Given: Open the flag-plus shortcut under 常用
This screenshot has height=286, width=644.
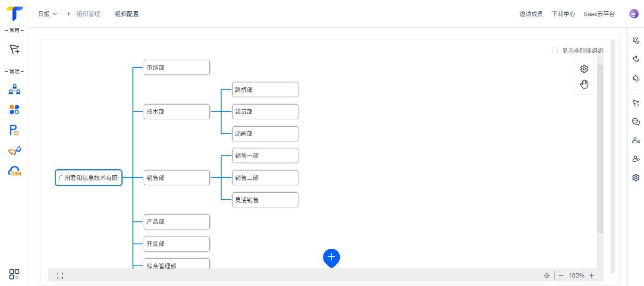Looking at the screenshot, I should coord(14,49).
